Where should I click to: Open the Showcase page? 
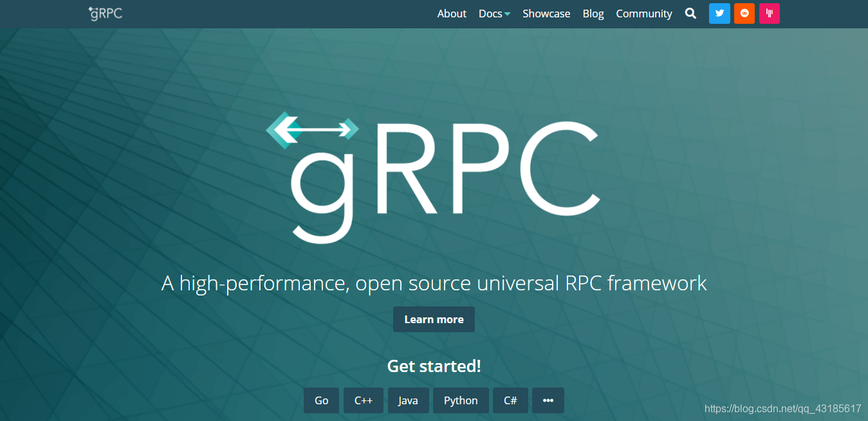pyautogui.click(x=546, y=14)
